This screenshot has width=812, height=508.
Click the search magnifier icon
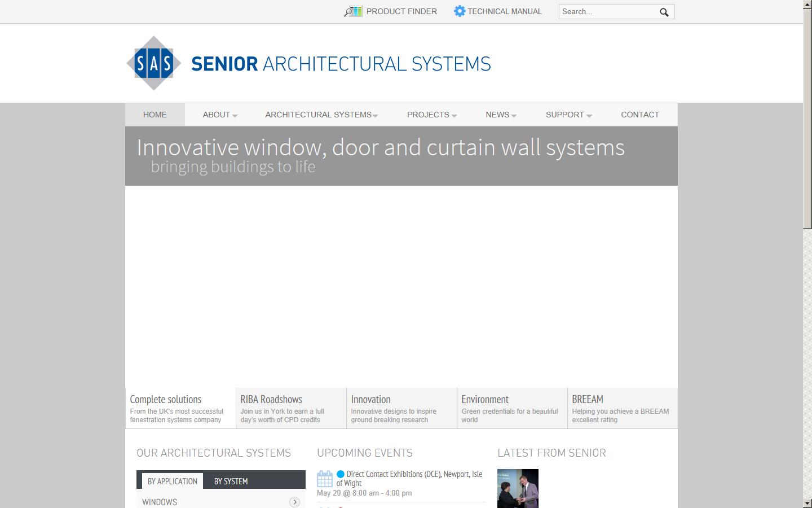[663, 11]
